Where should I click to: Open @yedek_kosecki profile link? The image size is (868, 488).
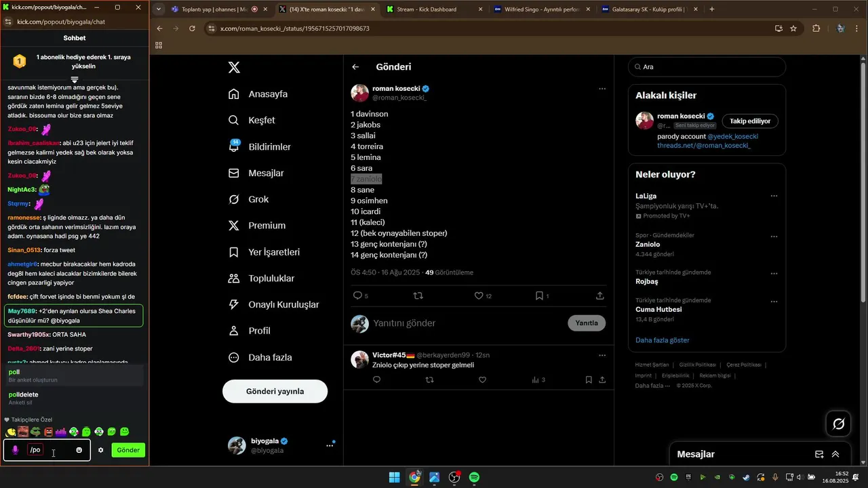point(732,136)
